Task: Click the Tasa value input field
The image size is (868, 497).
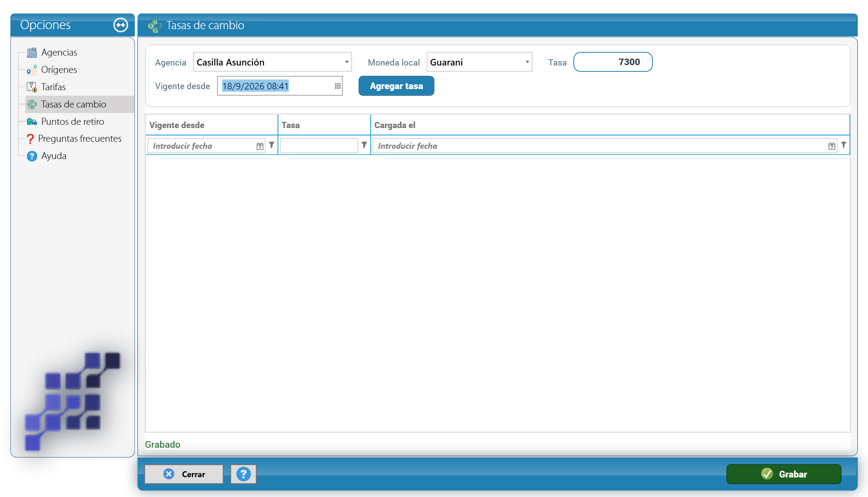Action: coord(613,62)
